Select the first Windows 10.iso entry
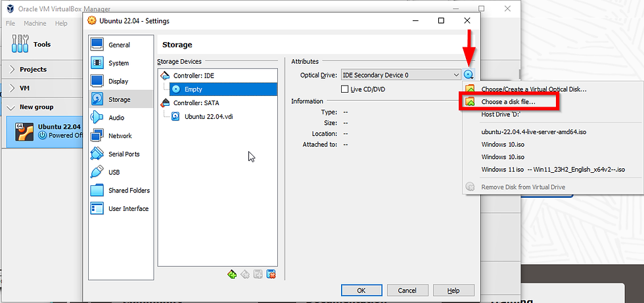 [x=503, y=145]
